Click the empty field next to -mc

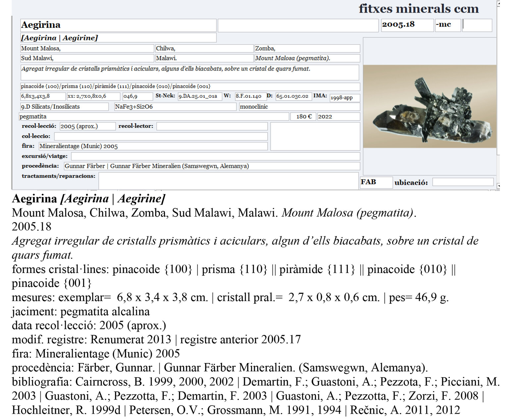[477, 25]
